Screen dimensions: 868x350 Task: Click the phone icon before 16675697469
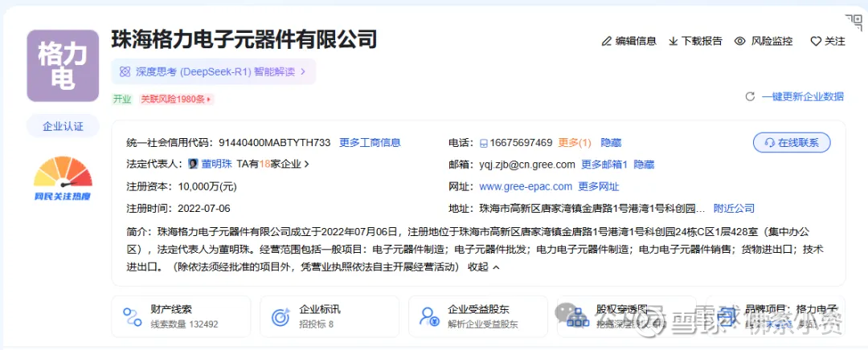484,143
